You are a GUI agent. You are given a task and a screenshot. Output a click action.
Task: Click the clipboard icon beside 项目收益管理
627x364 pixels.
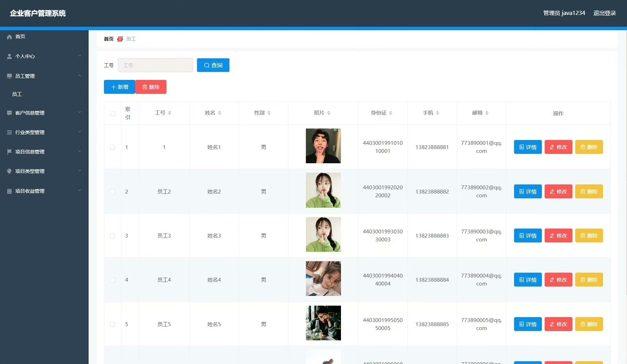click(x=9, y=191)
